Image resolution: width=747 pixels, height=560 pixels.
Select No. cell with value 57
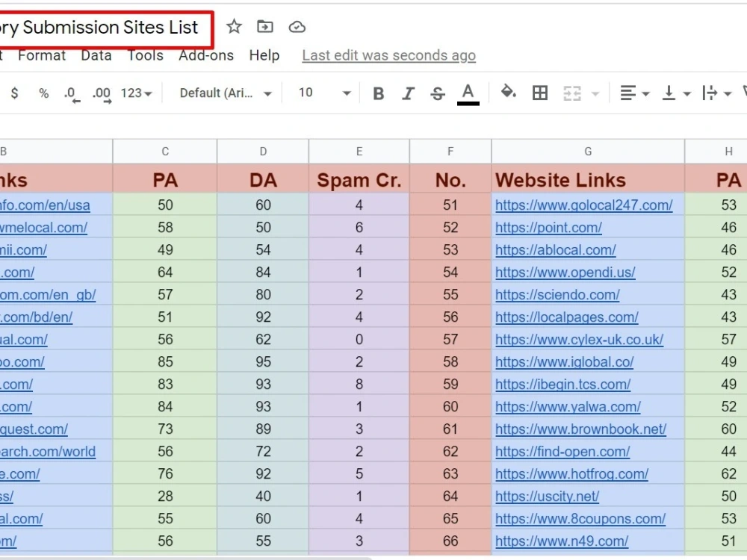[x=450, y=340]
